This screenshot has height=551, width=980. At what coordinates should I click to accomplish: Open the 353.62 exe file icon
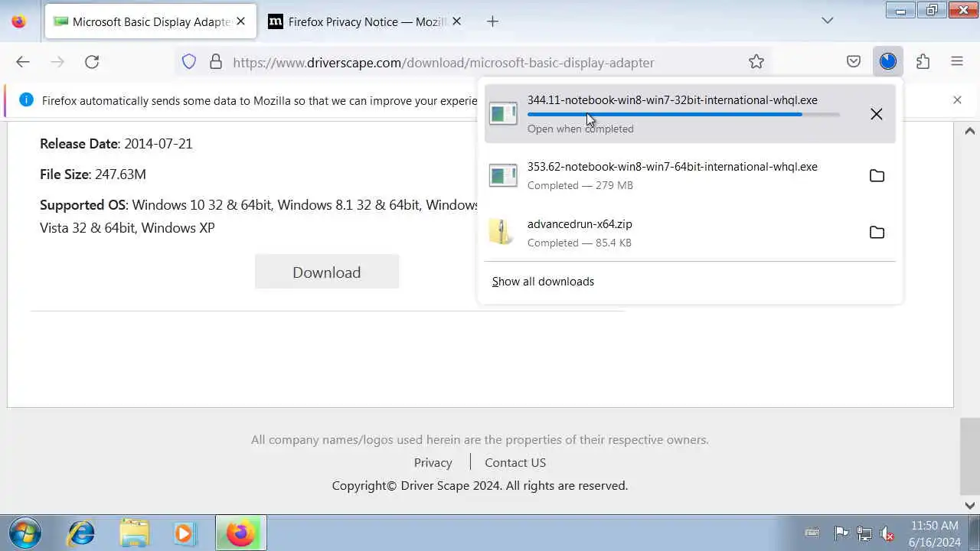tap(503, 176)
